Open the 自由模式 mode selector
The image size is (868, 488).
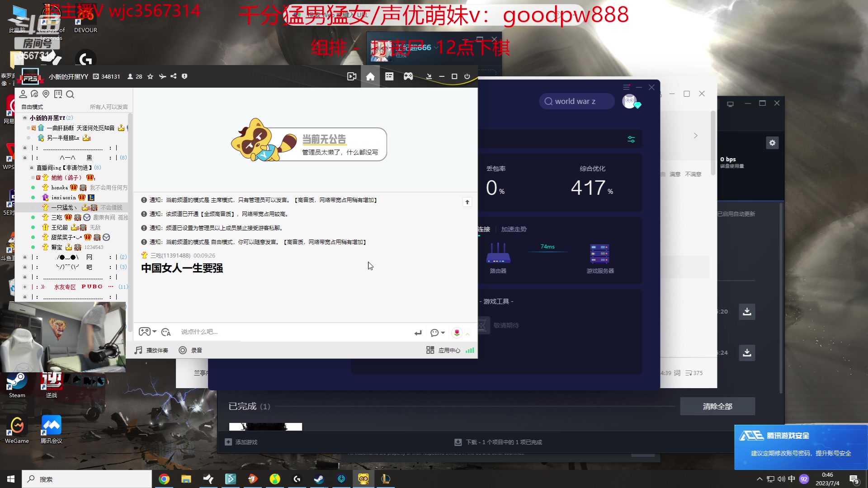tap(32, 107)
